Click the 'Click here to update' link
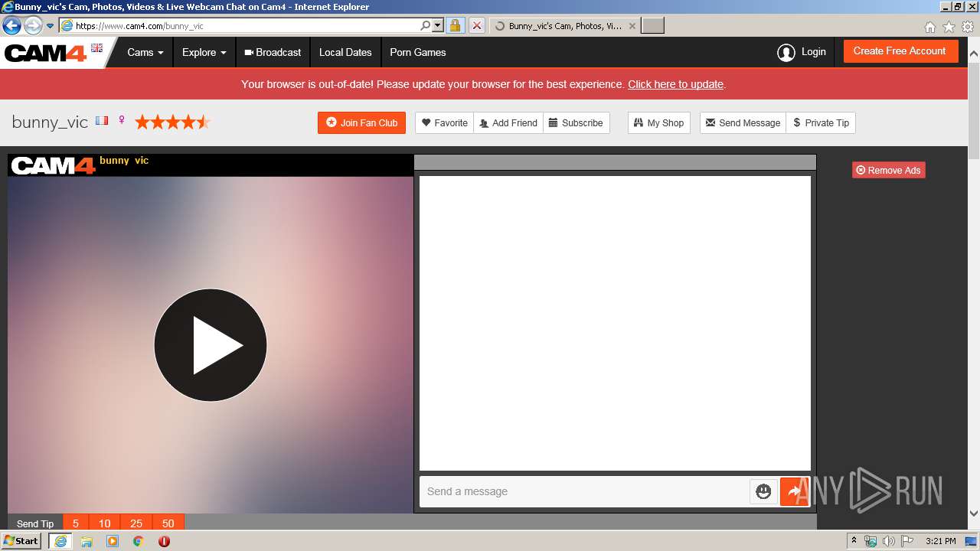980x551 pixels. pyautogui.click(x=675, y=84)
